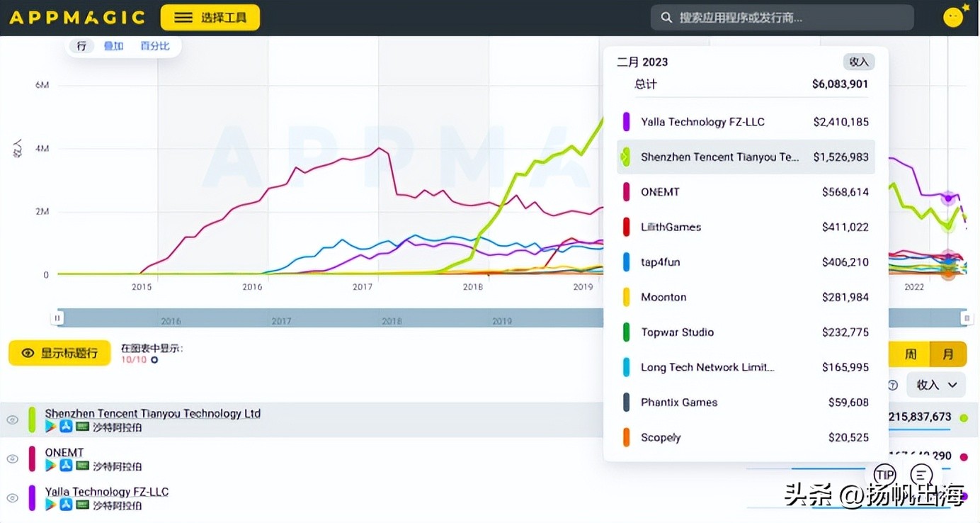Select the 月 monthly granularity button
The height and width of the screenshot is (523, 980).
947,354
